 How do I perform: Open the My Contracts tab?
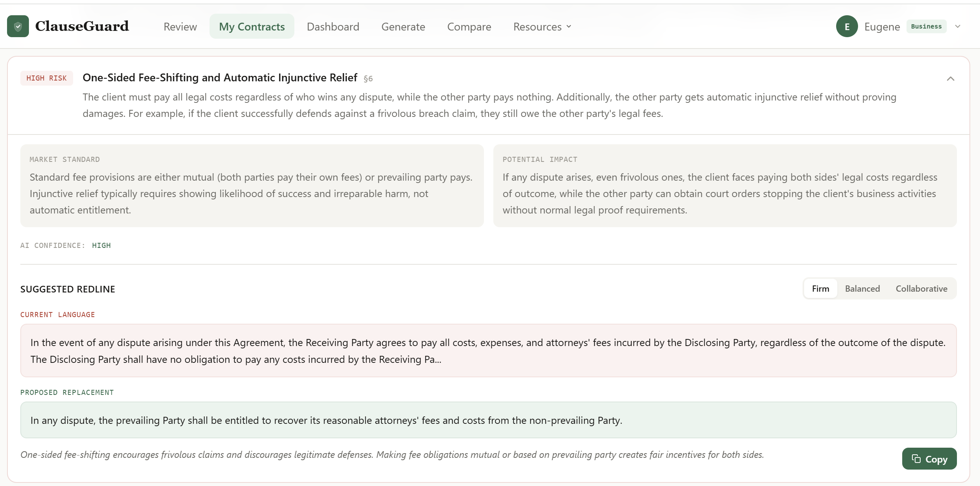coord(252,27)
